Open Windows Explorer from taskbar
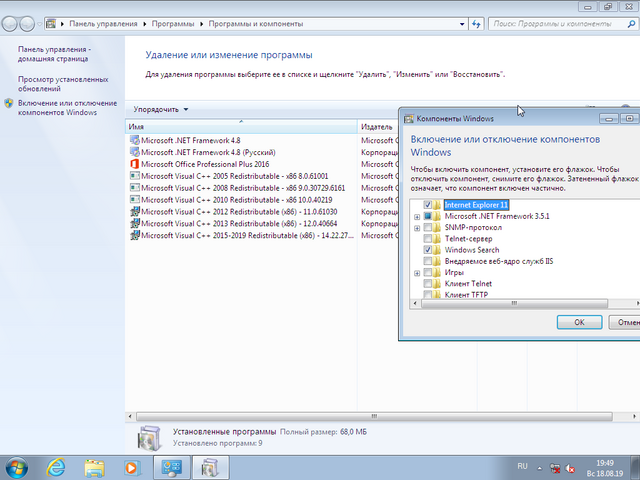Image resolution: width=640 pixels, height=480 pixels. coord(94,468)
